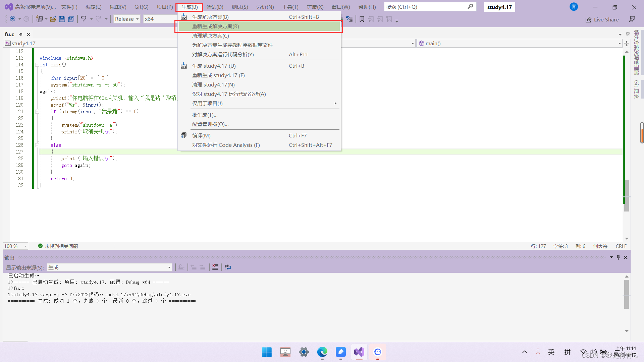Toggle pin on the fu.c tab
This screenshot has height=362, width=644.
pos(21,34)
